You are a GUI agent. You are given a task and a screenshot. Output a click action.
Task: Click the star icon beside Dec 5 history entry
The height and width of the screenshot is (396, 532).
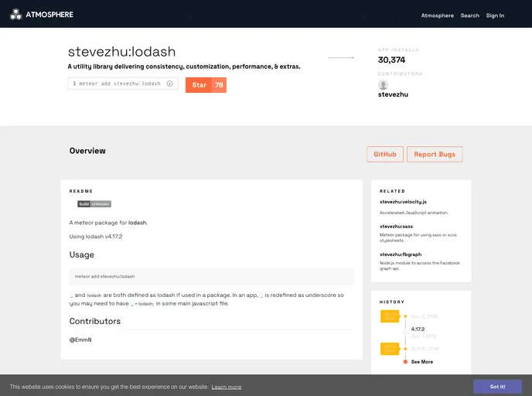pos(405,316)
